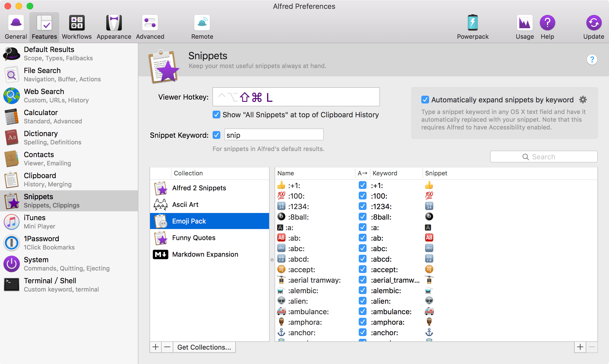Screen dimensions: 609x364
Task: Uncheck Show All Snippets in Clipboard History
Action: [x=216, y=115]
